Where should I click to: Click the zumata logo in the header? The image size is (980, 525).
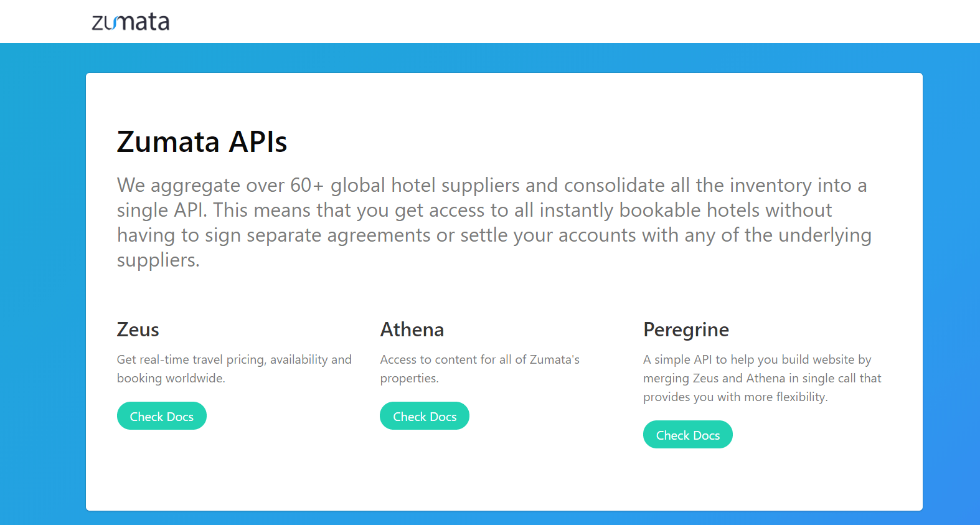131,22
